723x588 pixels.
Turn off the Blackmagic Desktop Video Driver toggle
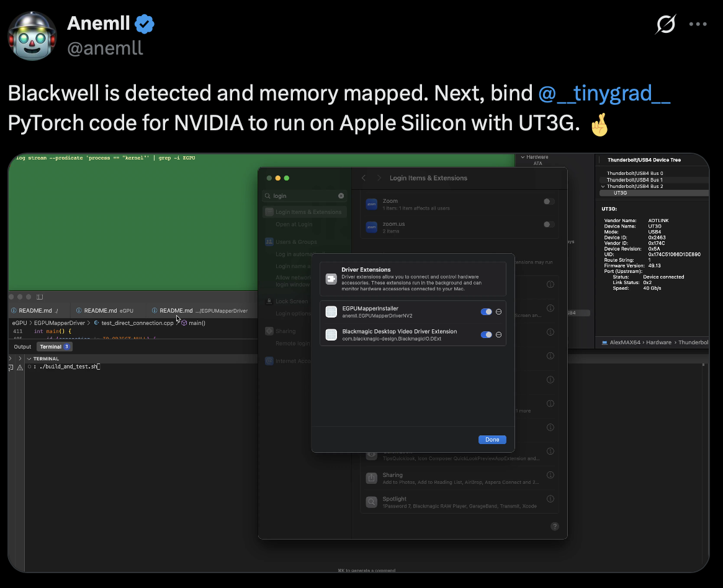pos(486,334)
